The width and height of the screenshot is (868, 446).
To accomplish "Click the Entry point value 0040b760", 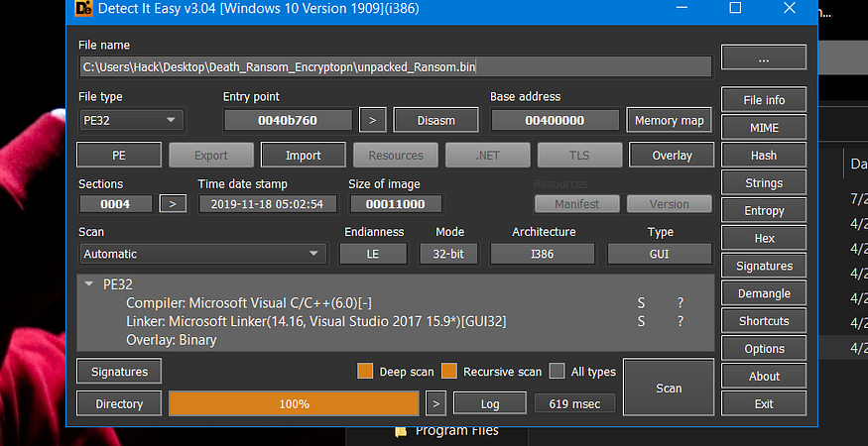I will point(288,120).
